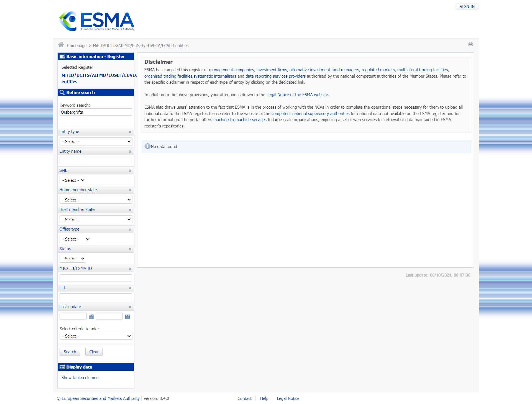532x404 pixels.
Task: Click the SIGN IN button
Action: [x=467, y=6]
